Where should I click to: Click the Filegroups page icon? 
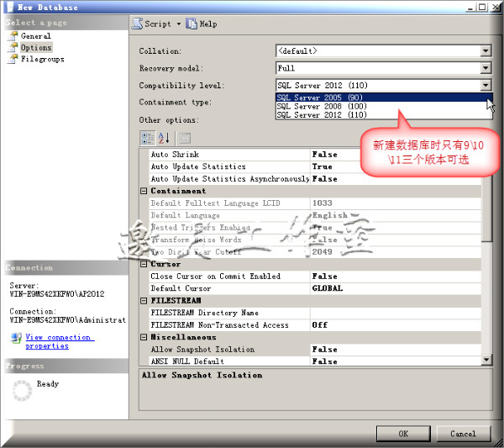(x=13, y=59)
